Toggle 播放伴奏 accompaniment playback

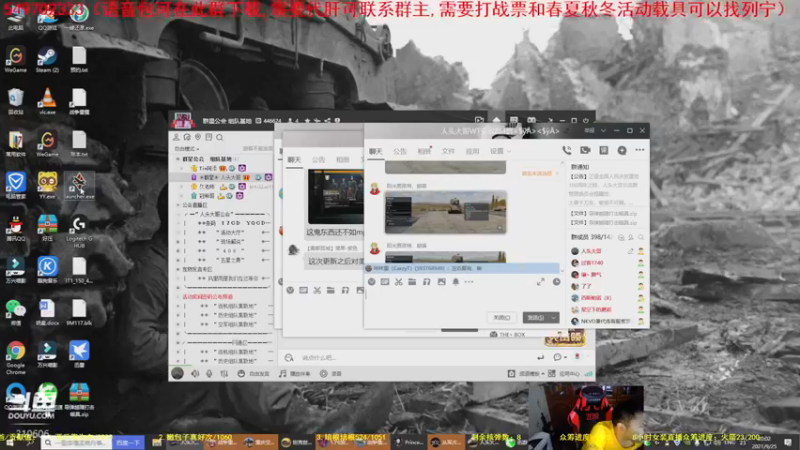(x=294, y=374)
